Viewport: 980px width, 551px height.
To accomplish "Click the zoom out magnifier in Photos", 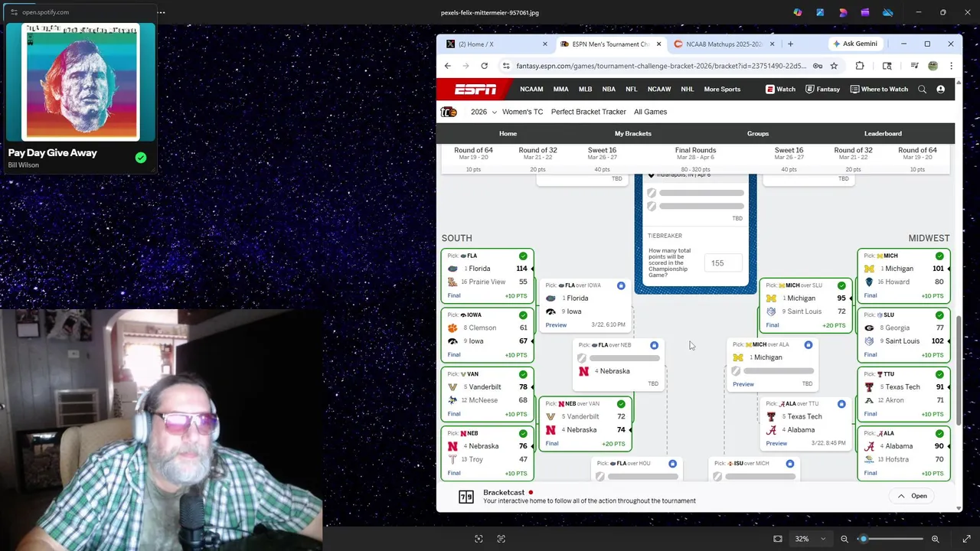I will click(844, 539).
